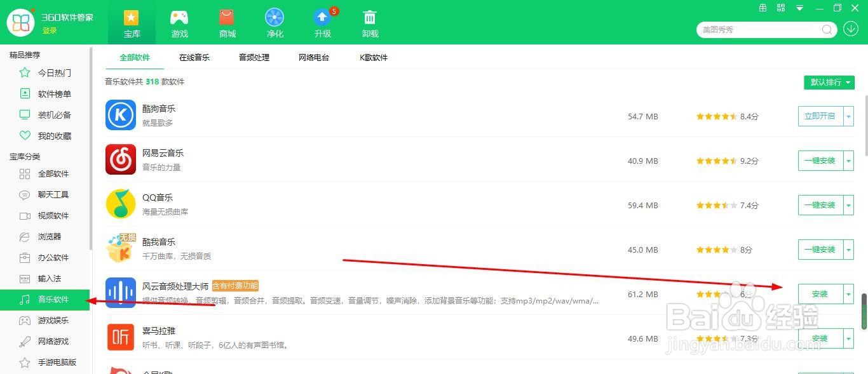
Task: Click the 含有付费功能 label
Action: [235, 286]
